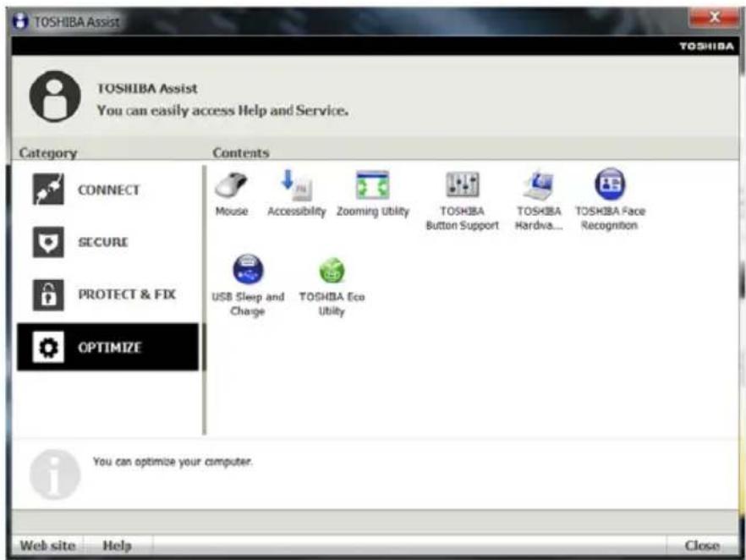Screen dimensions: 746x560
Task: Click the 'TOSHIBA Eco Utility' label text
Action: (x=332, y=304)
